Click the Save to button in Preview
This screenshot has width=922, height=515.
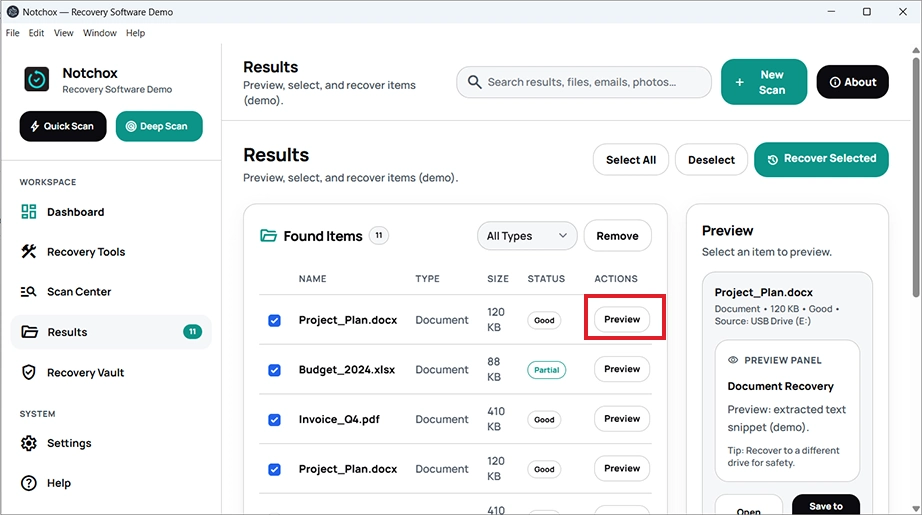click(826, 506)
